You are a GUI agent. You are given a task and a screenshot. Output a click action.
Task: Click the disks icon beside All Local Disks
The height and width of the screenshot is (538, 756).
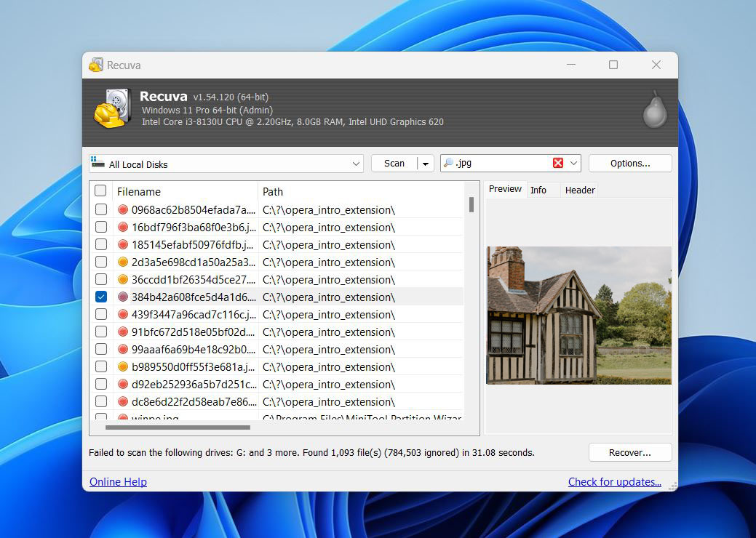pos(98,162)
